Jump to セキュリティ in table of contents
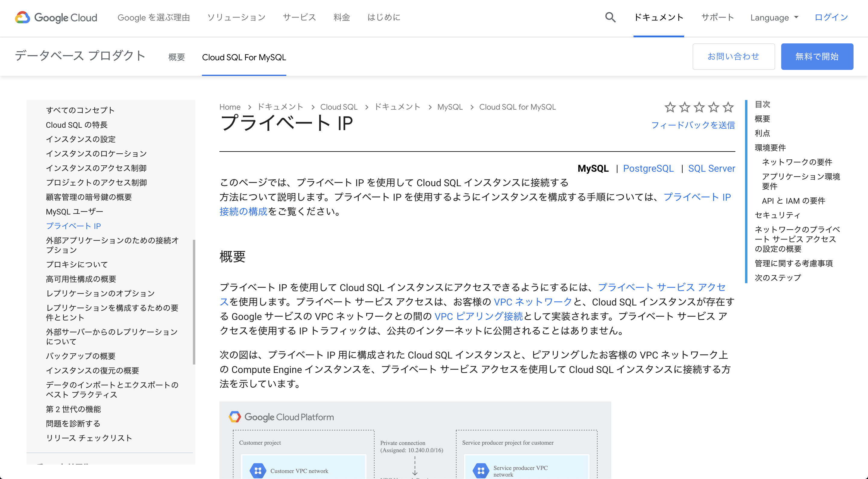This screenshot has width=868, height=479. [777, 215]
